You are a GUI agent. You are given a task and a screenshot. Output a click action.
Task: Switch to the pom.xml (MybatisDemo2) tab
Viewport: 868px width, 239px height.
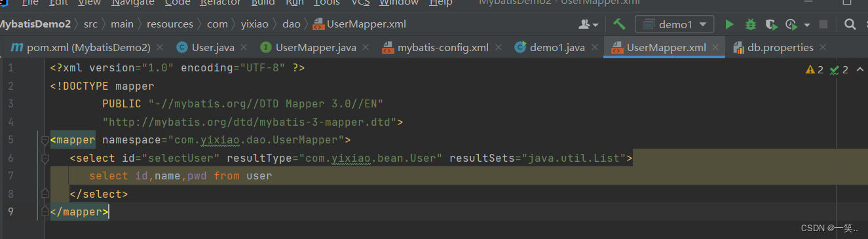coord(88,47)
